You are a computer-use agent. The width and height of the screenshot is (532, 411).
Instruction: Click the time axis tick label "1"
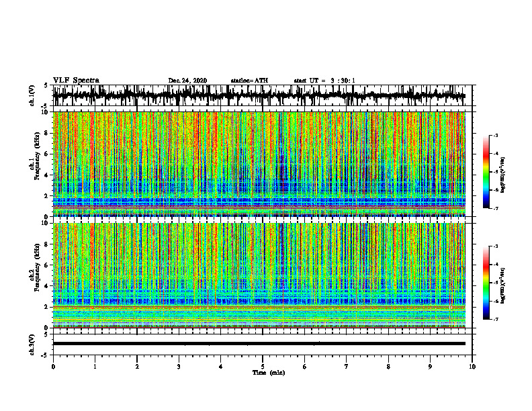[95, 367]
